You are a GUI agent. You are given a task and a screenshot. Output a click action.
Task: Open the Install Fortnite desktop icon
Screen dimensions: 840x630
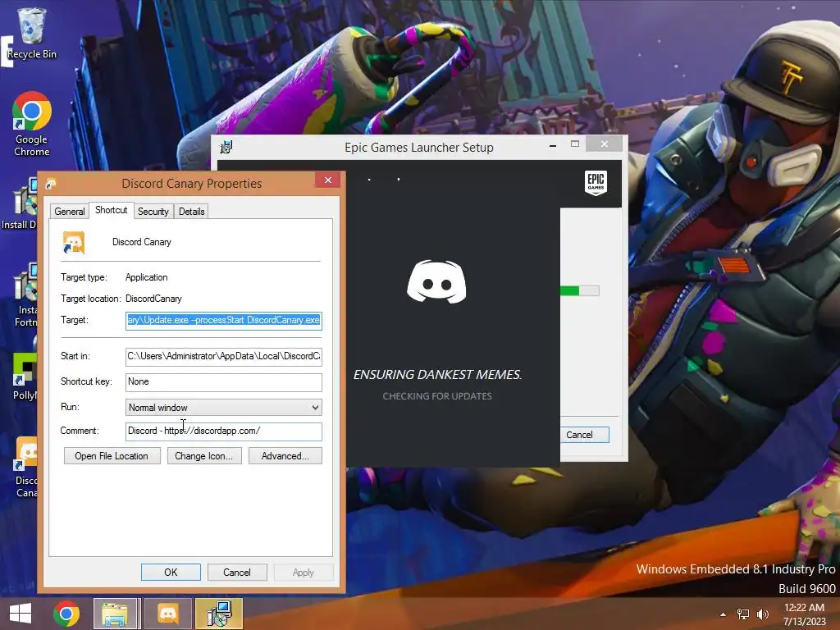pos(25,294)
